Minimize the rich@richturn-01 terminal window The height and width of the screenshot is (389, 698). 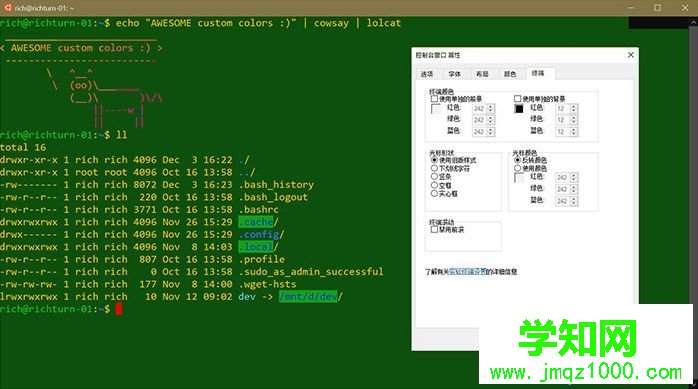pos(631,8)
